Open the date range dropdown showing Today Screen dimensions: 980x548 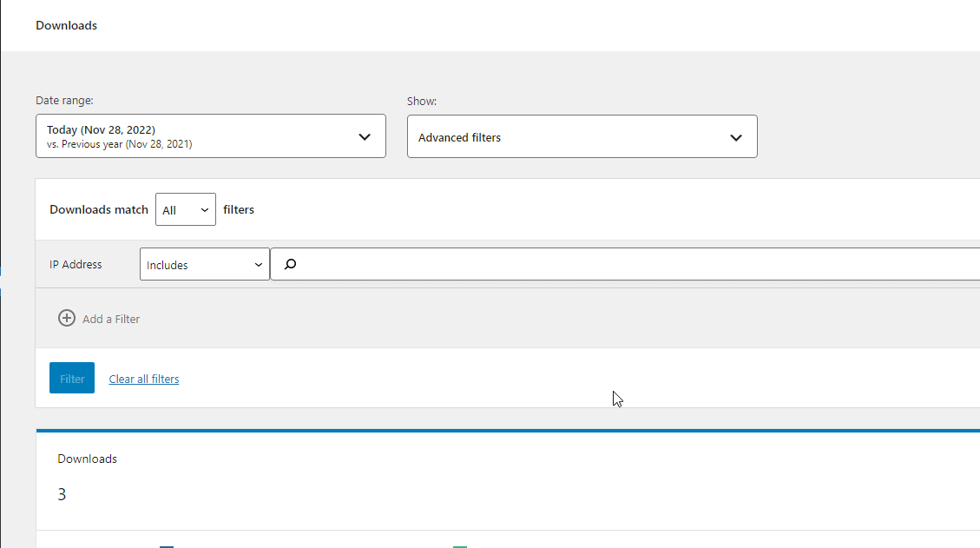(x=210, y=135)
